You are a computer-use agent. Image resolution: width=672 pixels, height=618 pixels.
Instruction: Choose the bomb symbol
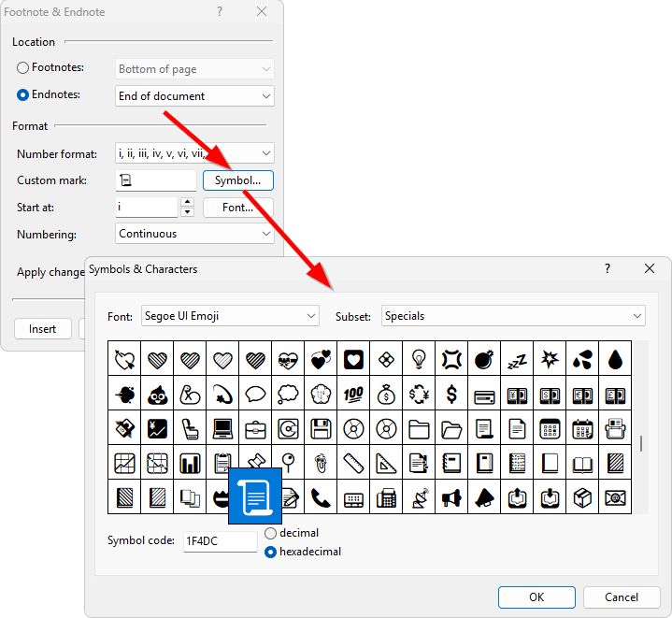pyautogui.click(x=484, y=359)
